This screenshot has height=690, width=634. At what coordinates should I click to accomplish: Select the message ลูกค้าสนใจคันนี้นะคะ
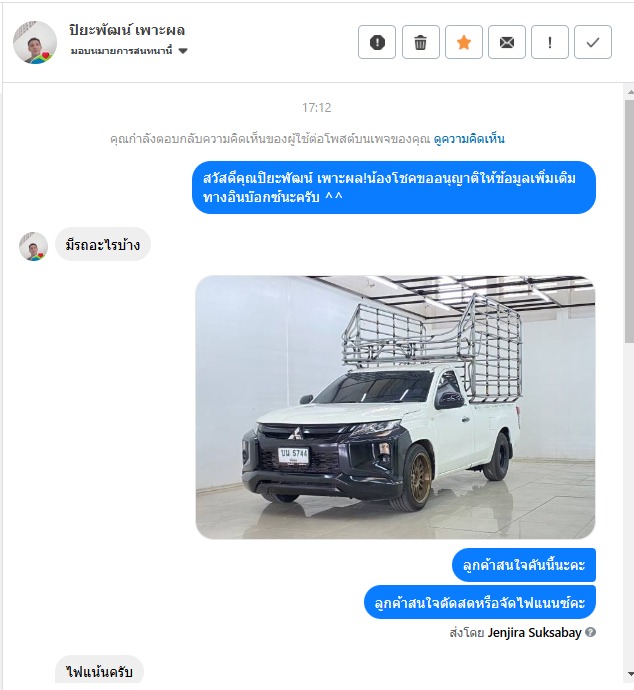point(524,565)
